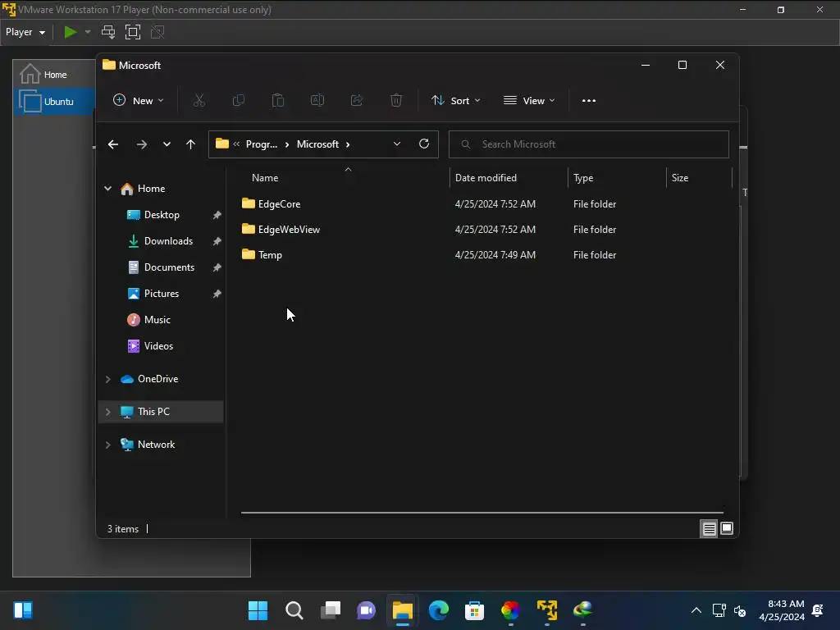Click the Paste clipboard icon
Screen dimensions: 840x630
277,101
